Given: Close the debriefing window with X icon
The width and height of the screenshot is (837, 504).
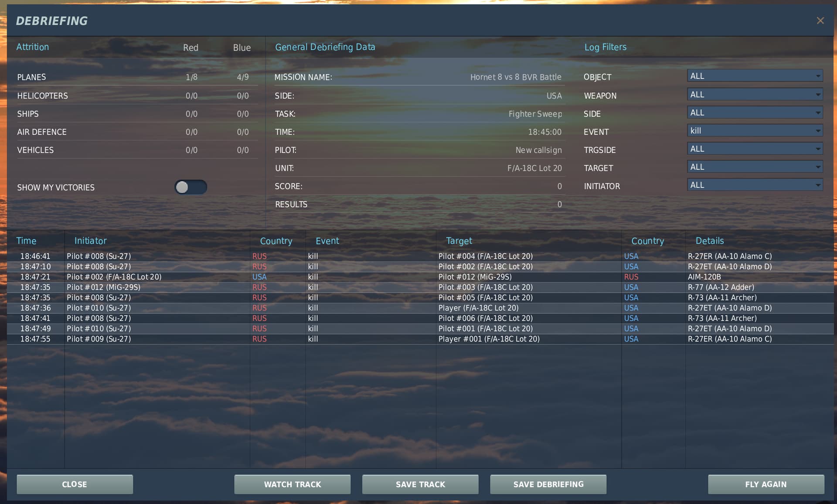Looking at the screenshot, I should (x=820, y=20).
